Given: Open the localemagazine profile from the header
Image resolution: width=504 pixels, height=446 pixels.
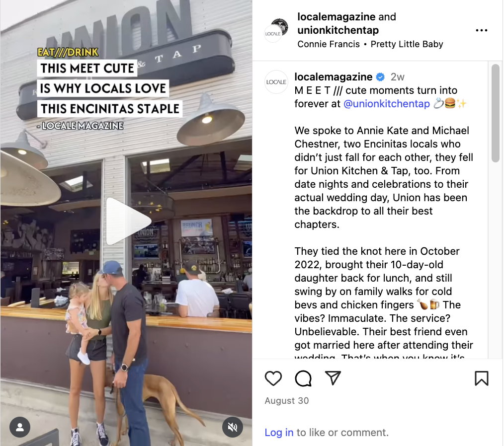Looking at the screenshot, I should point(336,17).
